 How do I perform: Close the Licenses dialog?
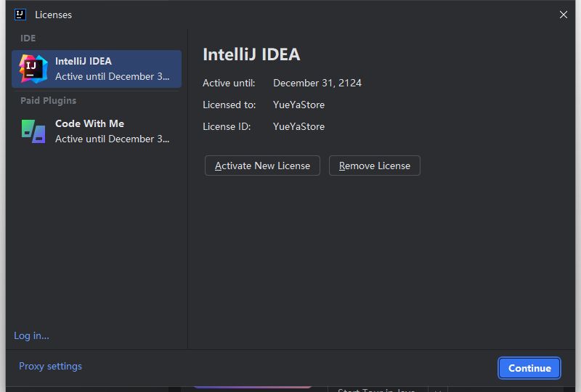(x=564, y=15)
